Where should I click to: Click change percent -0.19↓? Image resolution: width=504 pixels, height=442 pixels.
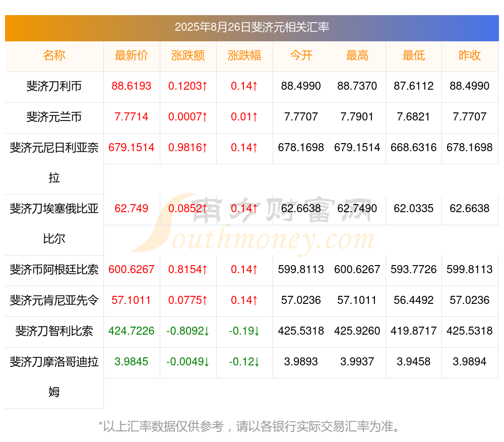244,331
